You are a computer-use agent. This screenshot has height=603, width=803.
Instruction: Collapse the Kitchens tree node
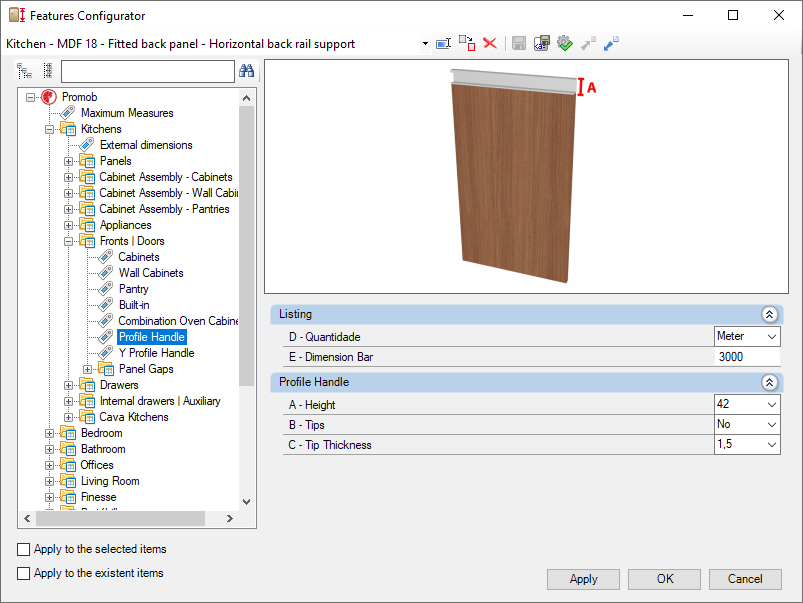(50, 129)
